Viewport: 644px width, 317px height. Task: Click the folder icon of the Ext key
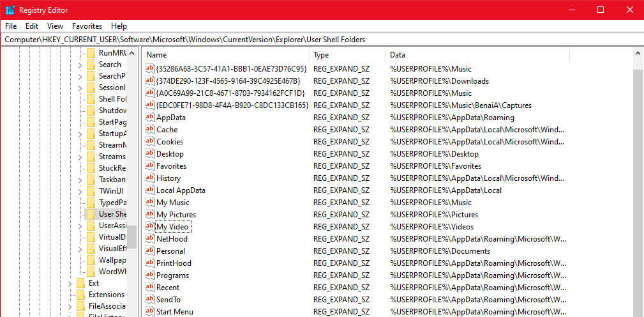pyautogui.click(x=80, y=283)
